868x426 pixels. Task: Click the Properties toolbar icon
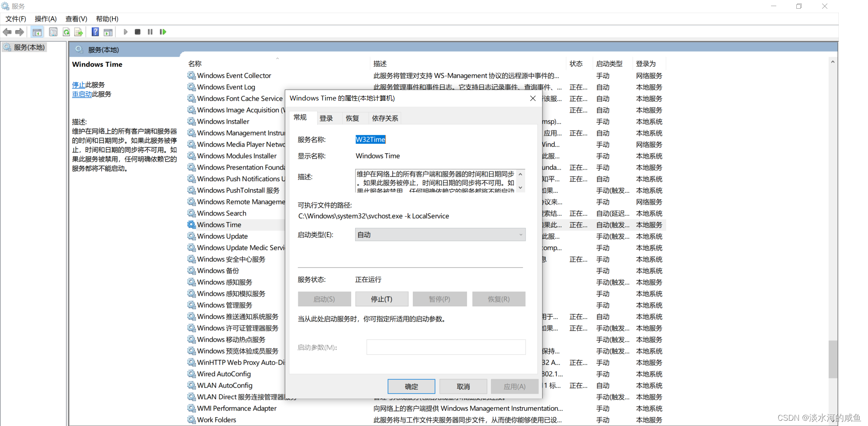click(53, 32)
